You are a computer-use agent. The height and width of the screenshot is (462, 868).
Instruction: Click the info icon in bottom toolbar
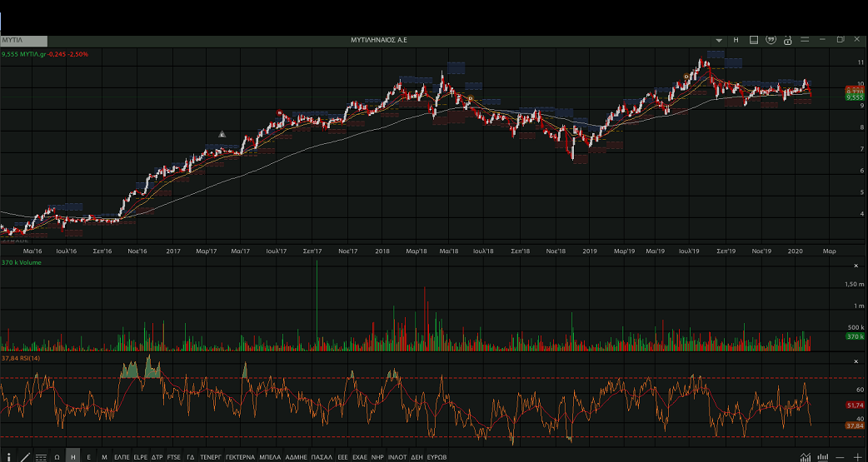[7, 456]
